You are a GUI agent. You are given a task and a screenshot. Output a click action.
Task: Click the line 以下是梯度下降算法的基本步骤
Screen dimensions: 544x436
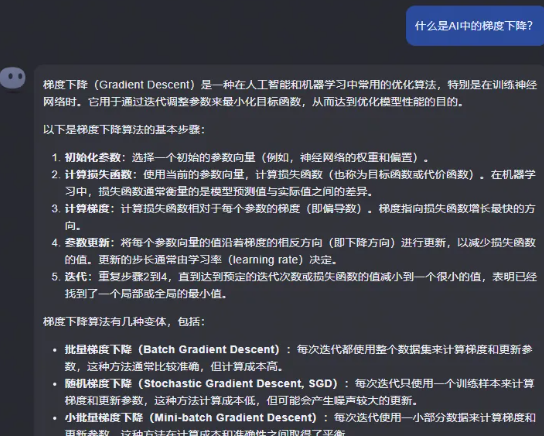124,130
